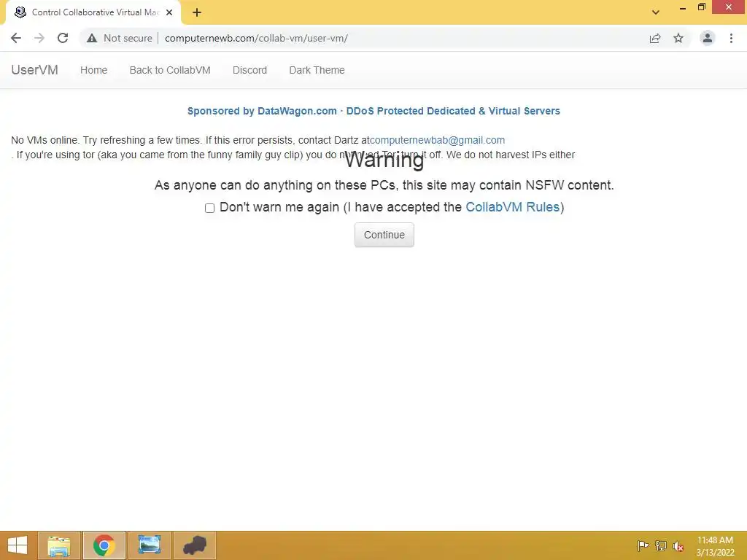Click the UserVM brand link

(x=35, y=70)
